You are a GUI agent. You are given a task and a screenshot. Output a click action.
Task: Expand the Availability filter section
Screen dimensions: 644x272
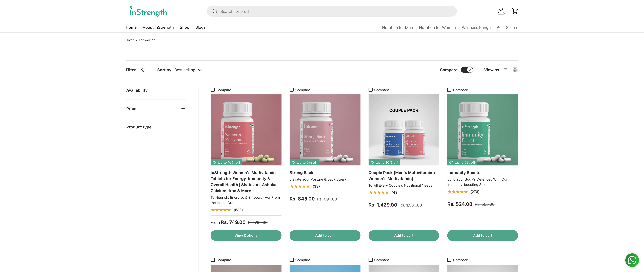tap(183, 90)
